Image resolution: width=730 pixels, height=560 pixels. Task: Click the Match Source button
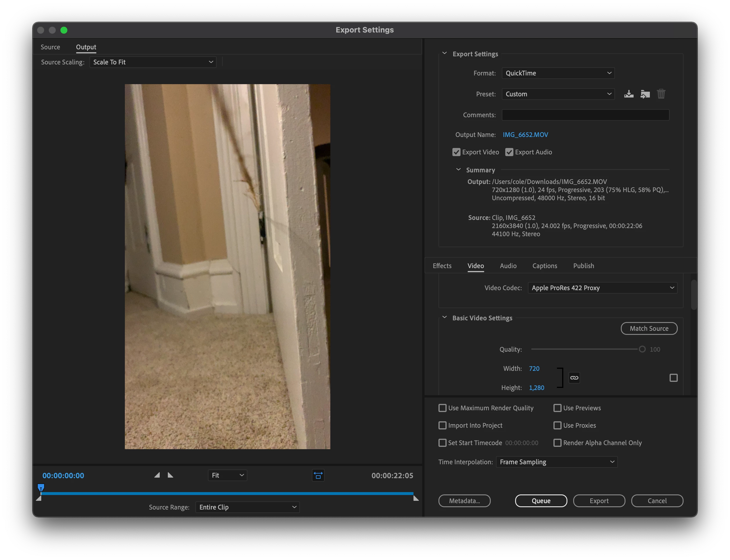649,328
